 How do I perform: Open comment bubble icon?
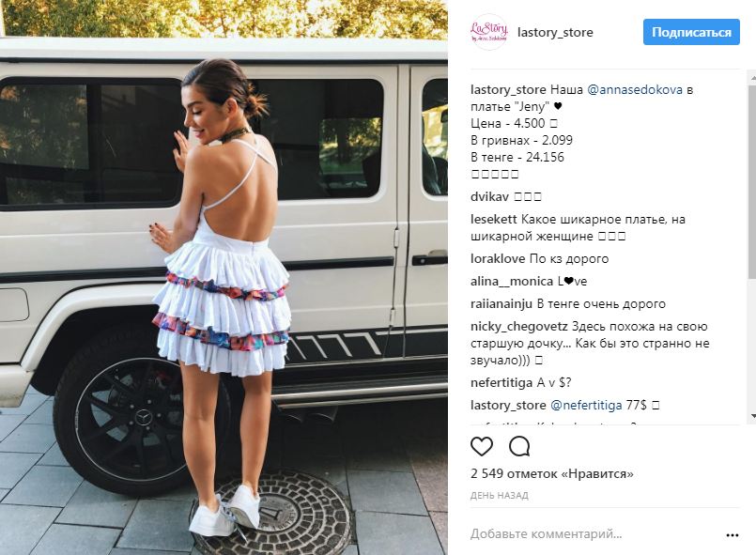[x=519, y=446]
